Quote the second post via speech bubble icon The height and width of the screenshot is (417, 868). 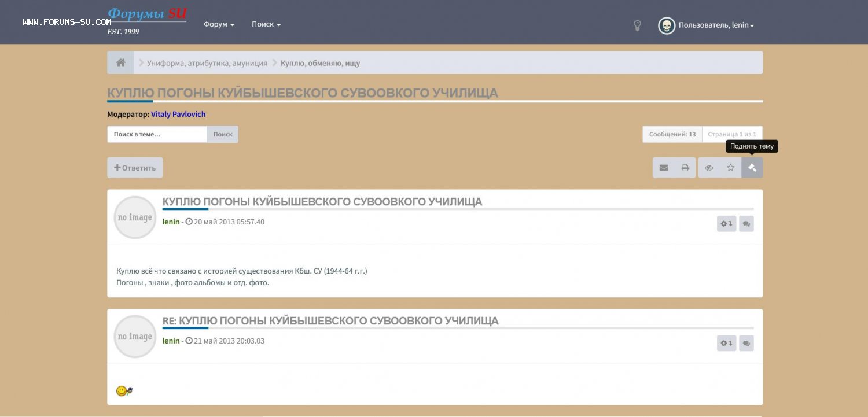(x=746, y=343)
